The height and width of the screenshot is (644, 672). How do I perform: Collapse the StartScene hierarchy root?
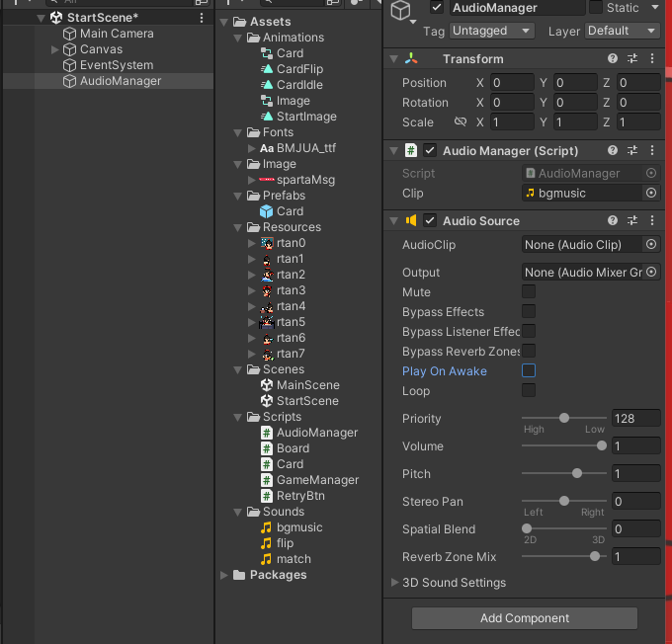42,18
